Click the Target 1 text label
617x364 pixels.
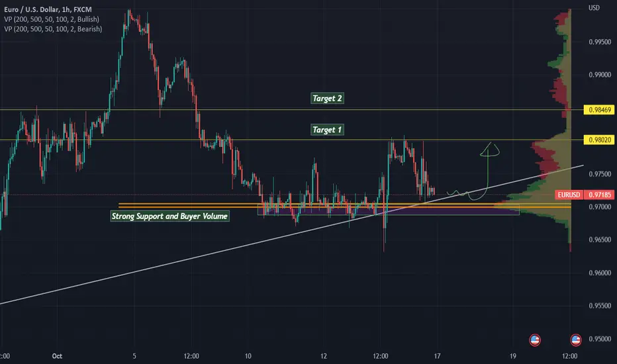click(327, 130)
